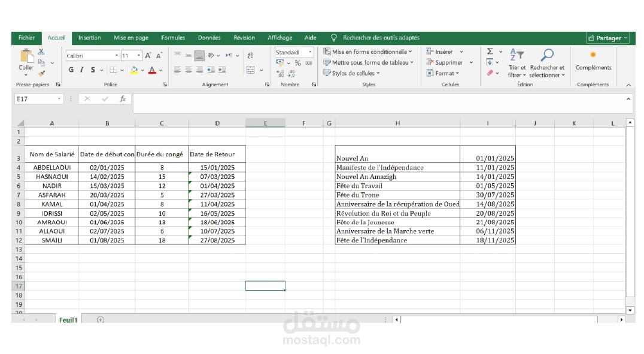The height and width of the screenshot is (354, 644).
Task: Click the Clear eraser icon
Action: 490,72
